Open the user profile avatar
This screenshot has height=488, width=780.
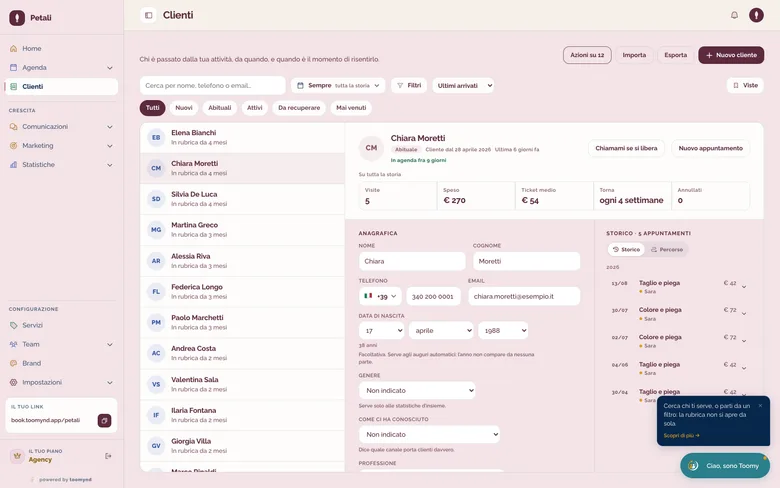point(756,15)
